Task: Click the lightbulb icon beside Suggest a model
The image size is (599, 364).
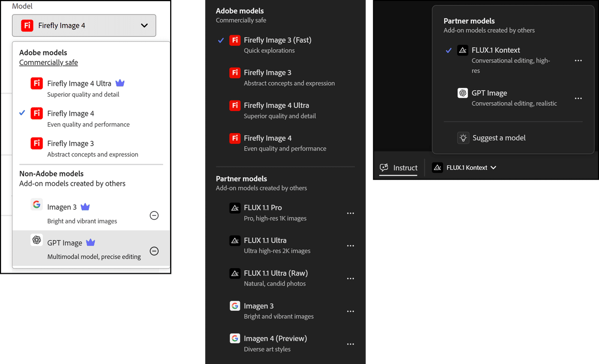Action: 463,138
